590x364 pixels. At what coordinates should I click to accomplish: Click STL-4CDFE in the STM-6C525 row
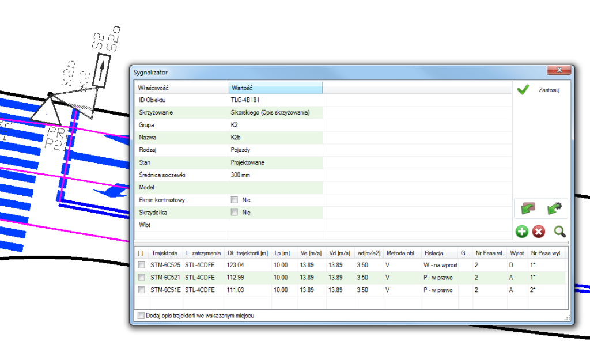200,265
